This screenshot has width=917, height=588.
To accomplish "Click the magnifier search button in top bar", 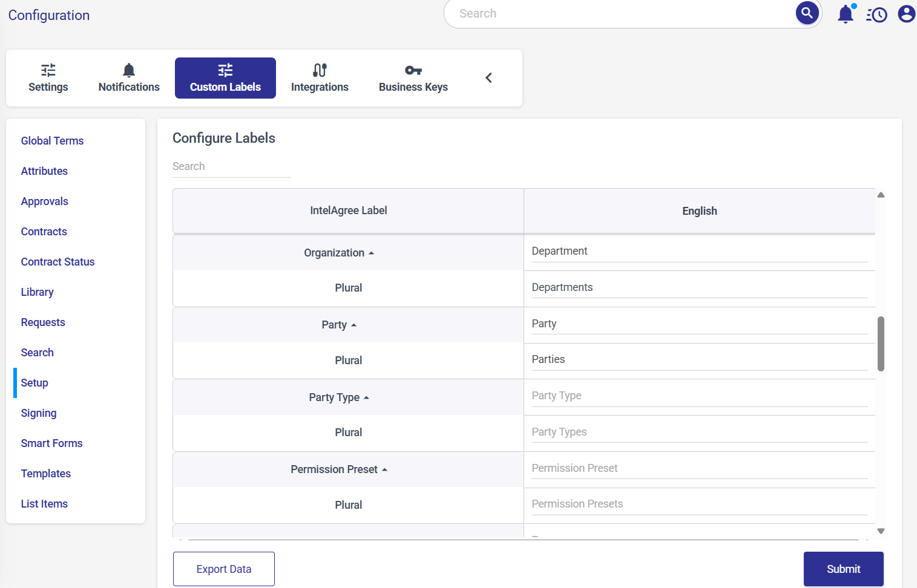I will [x=807, y=13].
